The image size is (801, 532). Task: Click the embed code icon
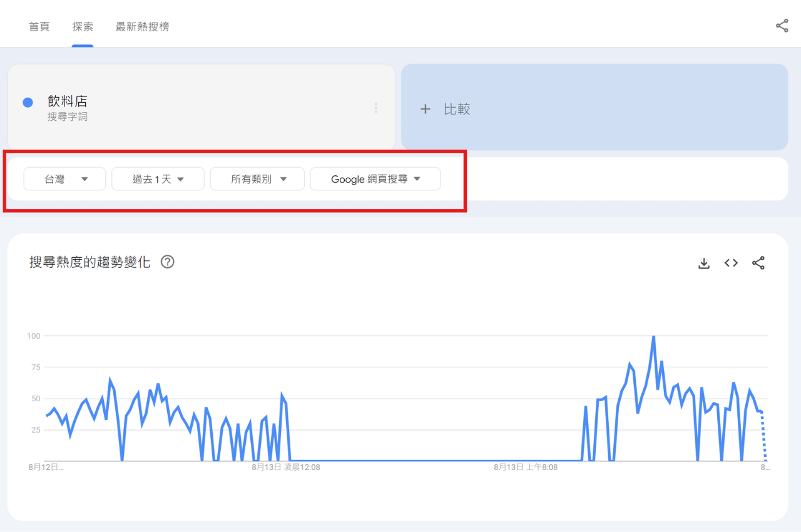(x=731, y=263)
